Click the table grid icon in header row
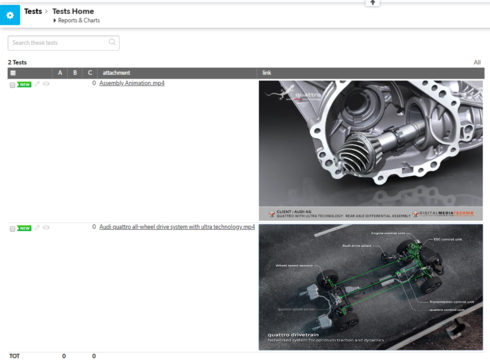 click(x=13, y=73)
